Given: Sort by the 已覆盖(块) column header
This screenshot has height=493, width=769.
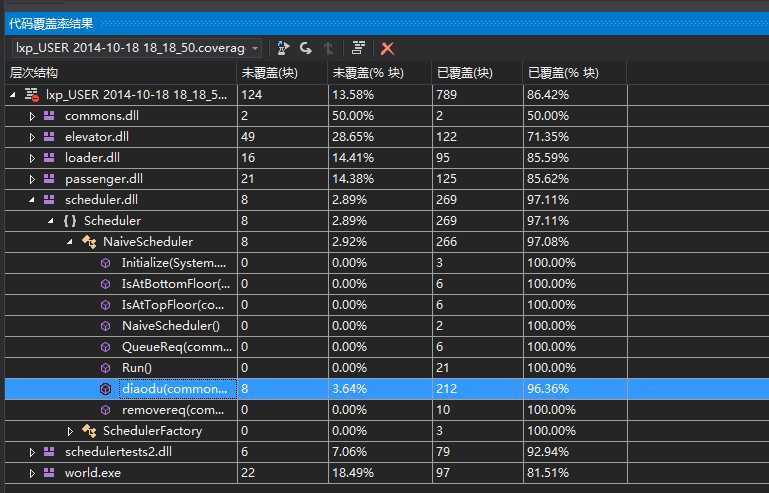Looking at the screenshot, I should pos(478,73).
